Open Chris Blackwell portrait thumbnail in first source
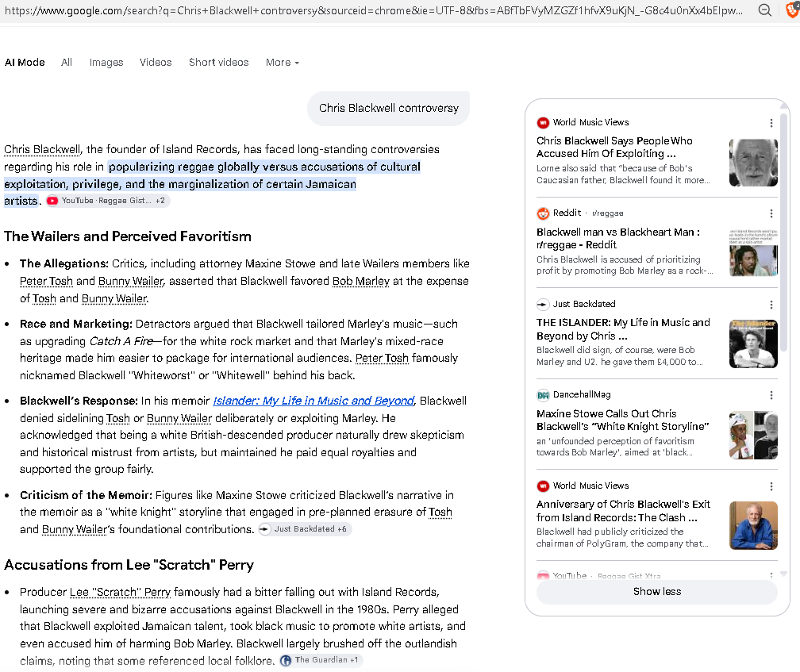This screenshot has height=672, width=800. 753,163
